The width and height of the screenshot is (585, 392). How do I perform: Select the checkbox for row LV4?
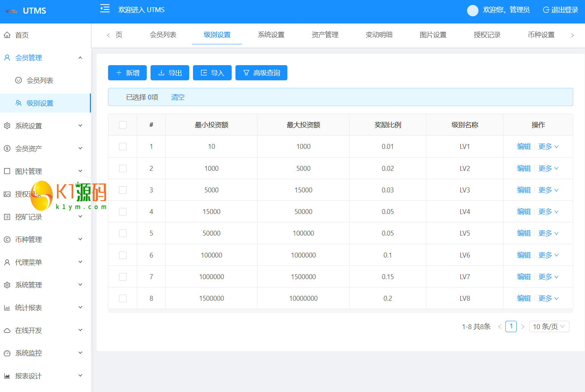pyautogui.click(x=123, y=212)
